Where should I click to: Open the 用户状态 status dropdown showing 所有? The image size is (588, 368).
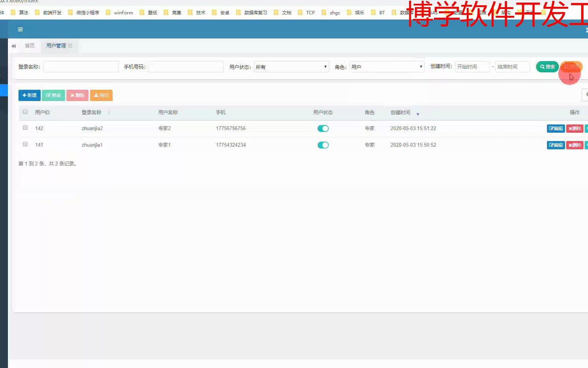click(291, 67)
